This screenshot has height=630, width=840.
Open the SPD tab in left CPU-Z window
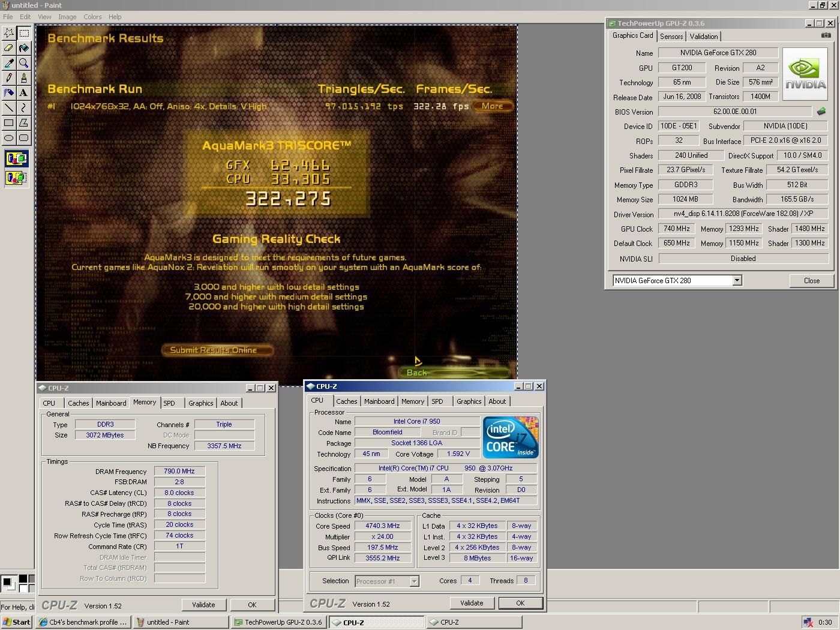pos(170,403)
